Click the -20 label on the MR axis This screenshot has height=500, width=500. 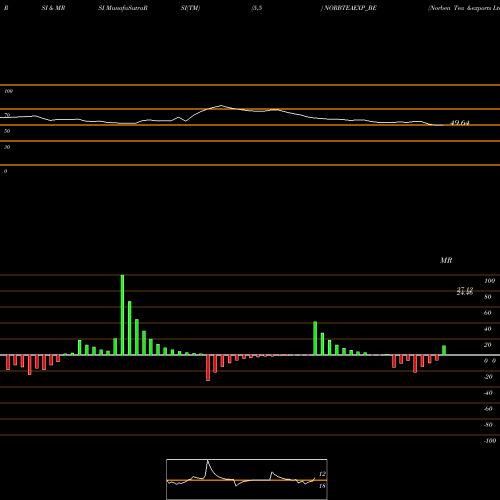point(488,377)
